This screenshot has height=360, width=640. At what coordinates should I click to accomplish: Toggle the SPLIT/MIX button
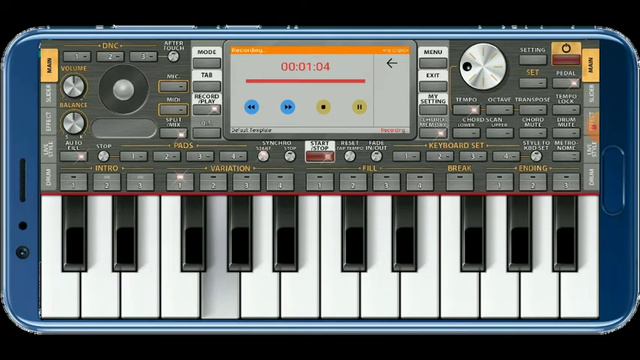click(173, 133)
